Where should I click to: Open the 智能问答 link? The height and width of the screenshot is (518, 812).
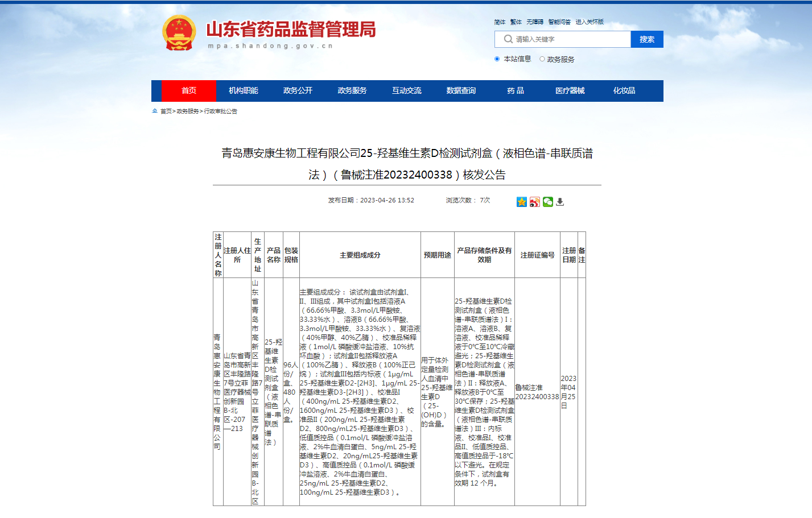(x=559, y=22)
